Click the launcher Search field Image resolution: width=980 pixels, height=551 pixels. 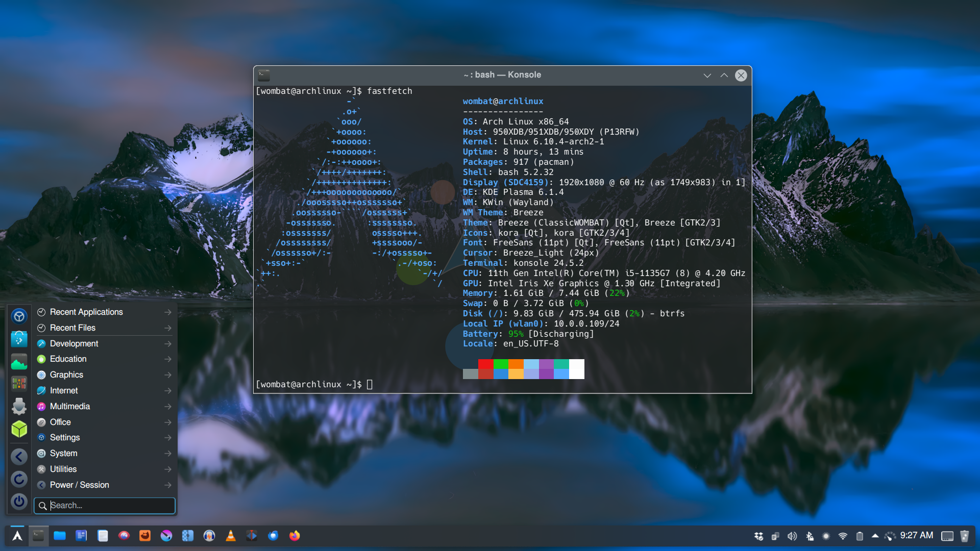[x=105, y=506]
